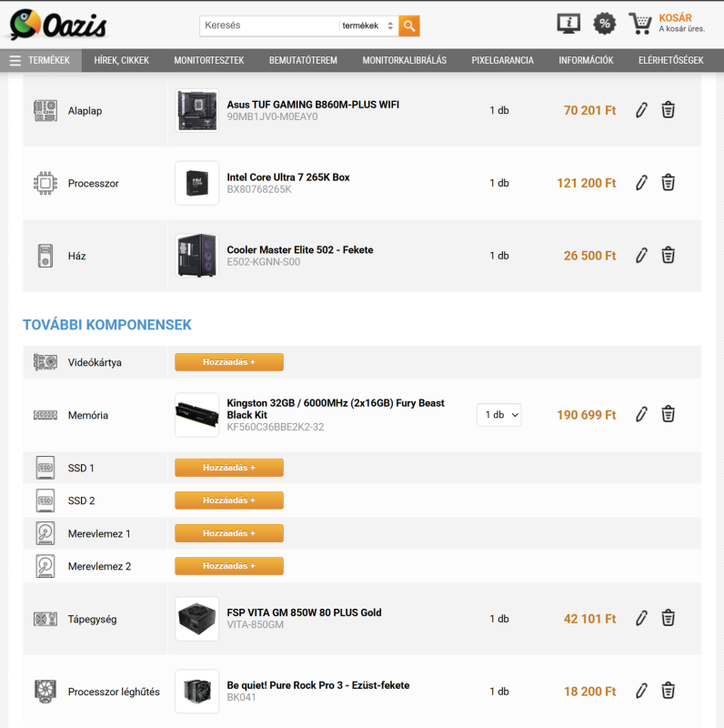Open the memory quantity 1 db dropdown
Screen dimensions: 724x728
click(499, 415)
